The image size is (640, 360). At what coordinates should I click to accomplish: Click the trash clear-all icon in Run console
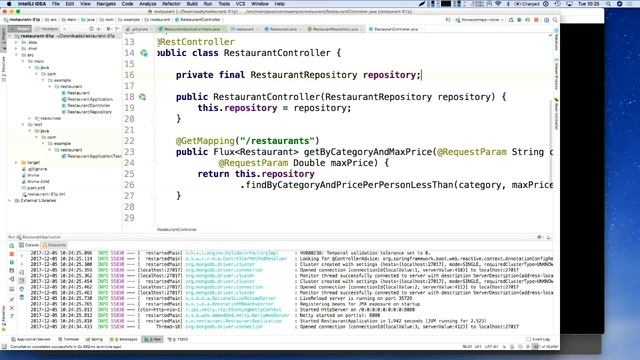(22, 298)
